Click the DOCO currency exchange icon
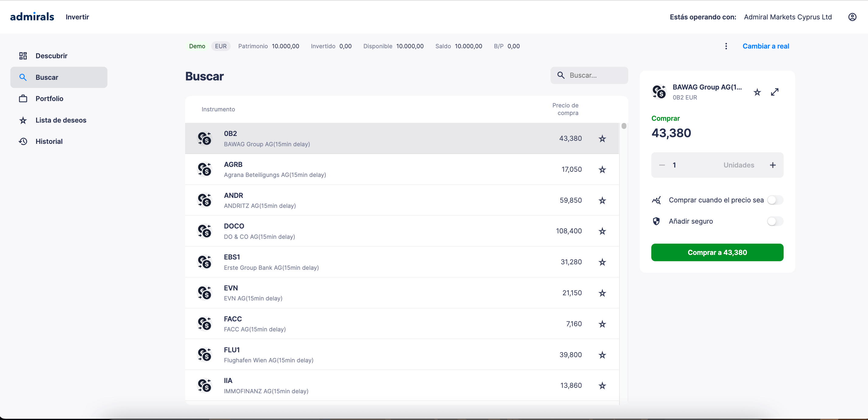The height and width of the screenshot is (420, 868). click(205, 231)
